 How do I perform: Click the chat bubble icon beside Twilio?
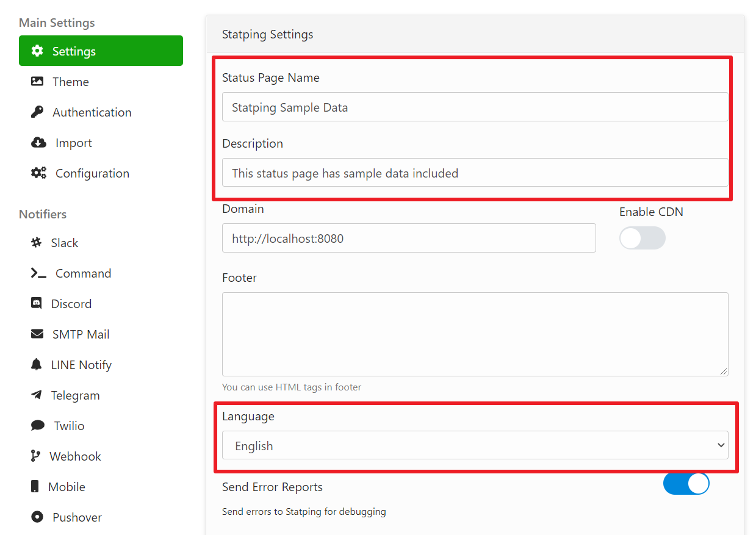click(x=37, y=425)
